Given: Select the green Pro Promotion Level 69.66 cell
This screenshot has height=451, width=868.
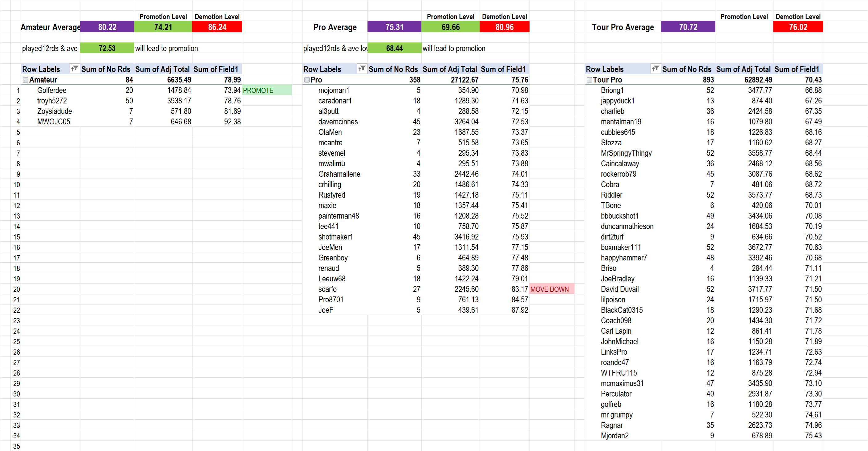Looking at the screenshot, I should coord(450,27).
